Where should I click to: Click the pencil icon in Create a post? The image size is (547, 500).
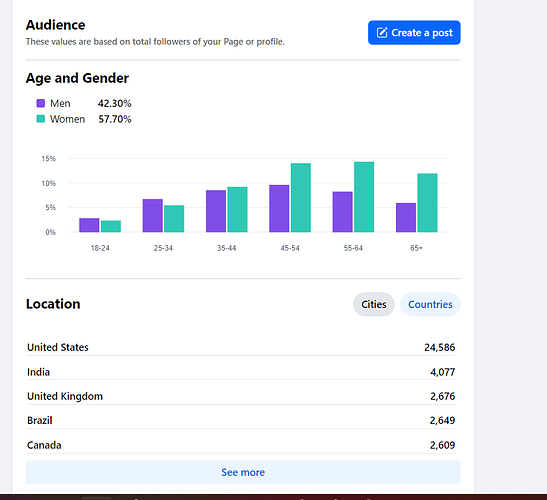[x=382, y=32]
